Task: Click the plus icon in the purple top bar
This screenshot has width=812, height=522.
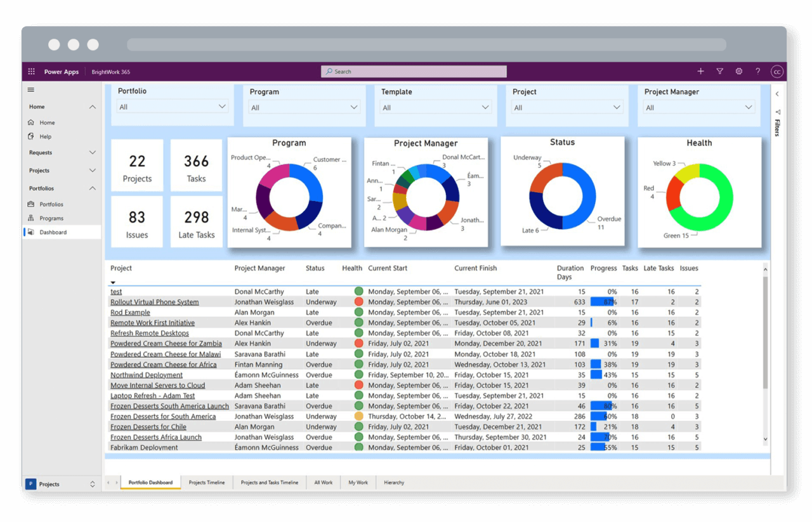Action: (700, 71)
